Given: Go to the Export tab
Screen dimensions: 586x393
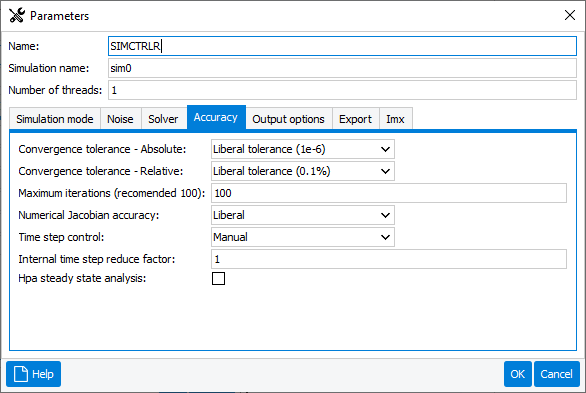Looking at the screenshot, I should pos(355,119).
